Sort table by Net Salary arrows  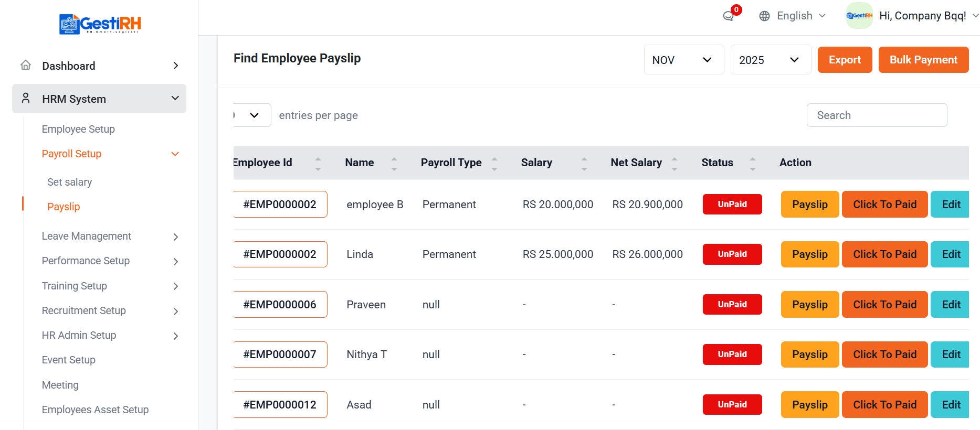(675, 163)
